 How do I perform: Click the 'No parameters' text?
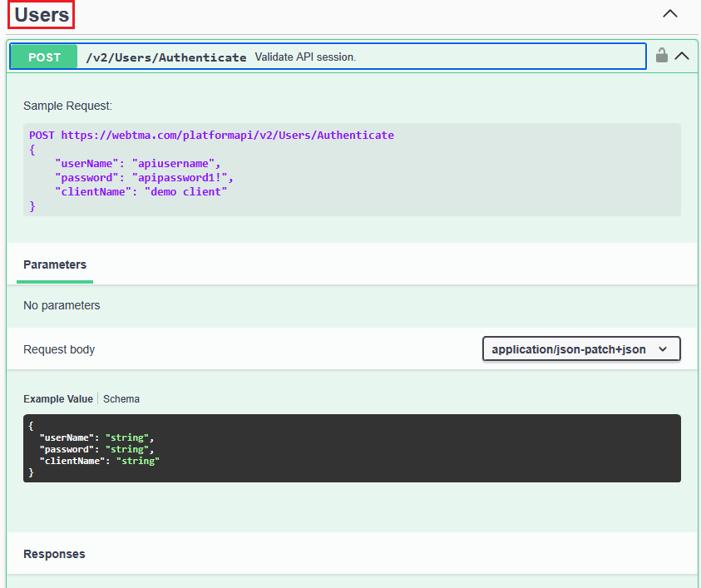62,305
